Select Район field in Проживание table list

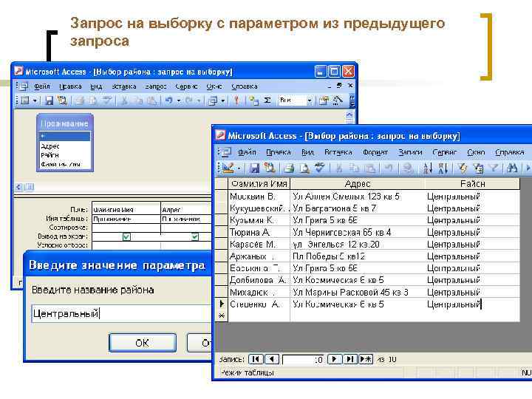[x=50, y=155]
